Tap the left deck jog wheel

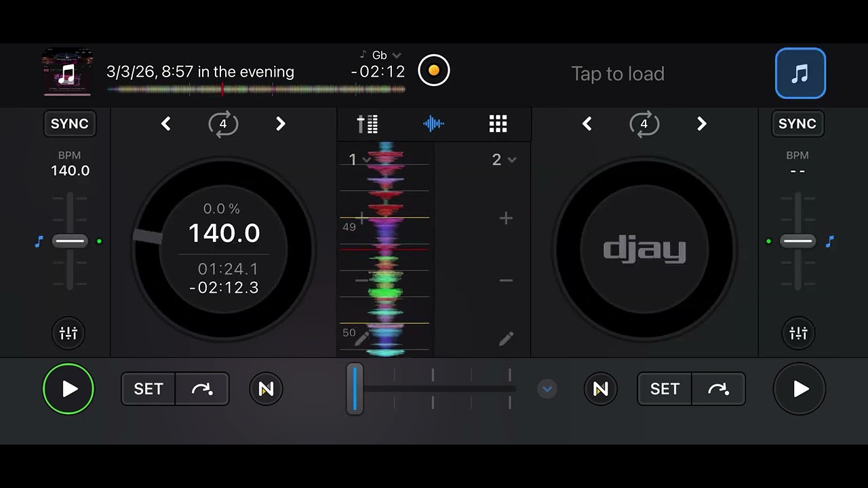[x=224, y=249]
